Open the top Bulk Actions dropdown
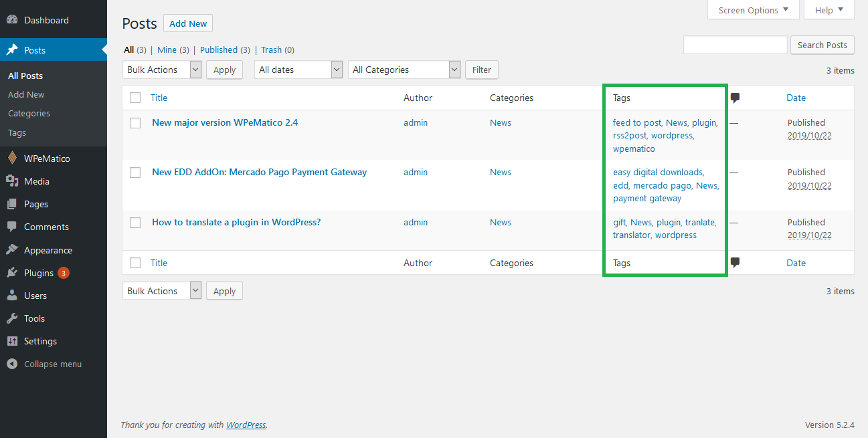This screenshot has height=438, width=868. (x=162, y=70)
